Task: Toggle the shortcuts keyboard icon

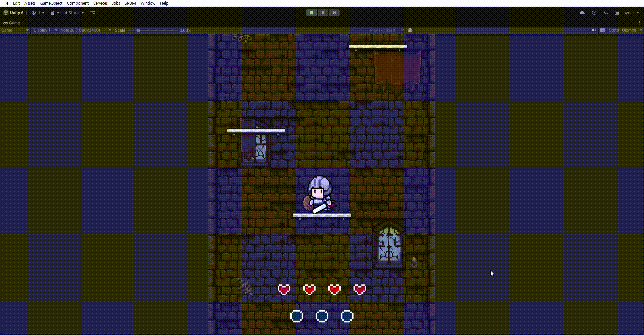Action: (603, 30)
